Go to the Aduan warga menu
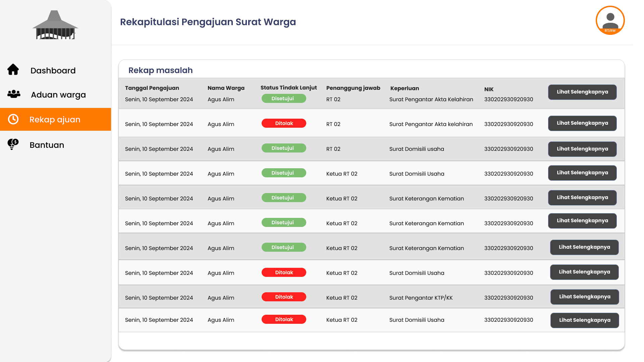Image resolution: width=644 pixels, height=362 pixels. [x=58, y=95]
